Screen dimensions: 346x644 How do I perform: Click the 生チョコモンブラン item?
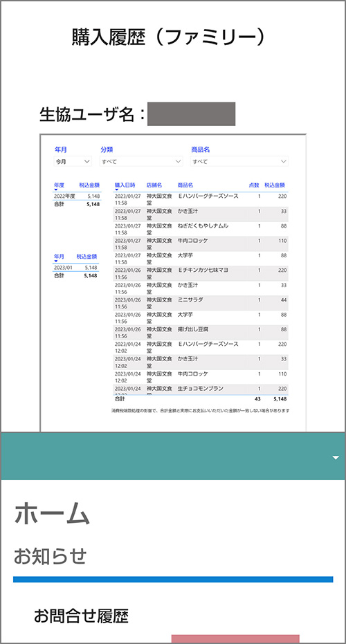point(201,389)
